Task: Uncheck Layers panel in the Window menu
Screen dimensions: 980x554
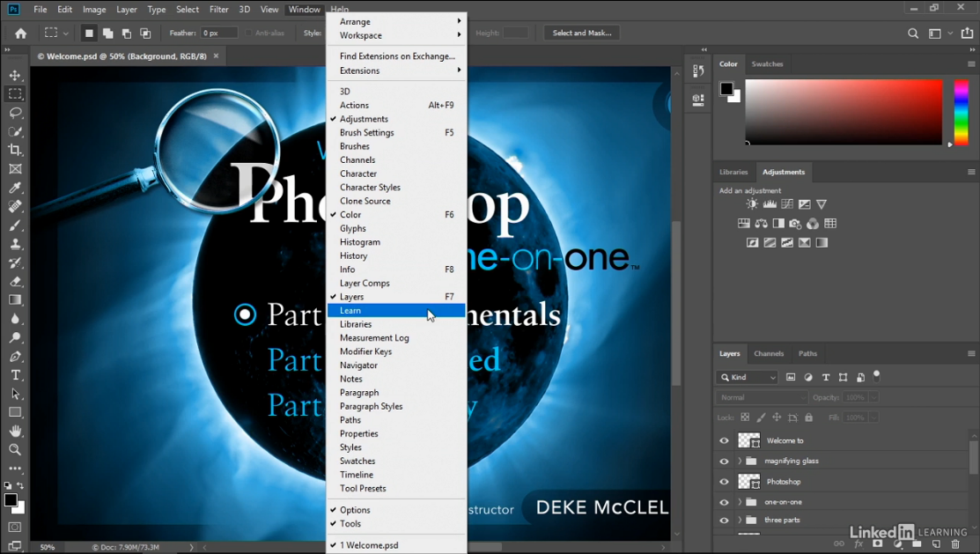Action: tap(396, 297)
